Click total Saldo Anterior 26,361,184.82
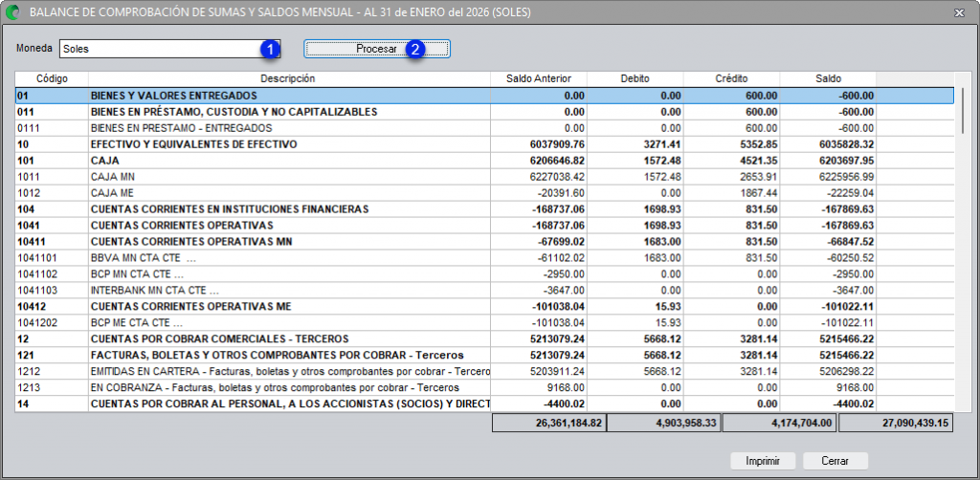 coord(548,424)
